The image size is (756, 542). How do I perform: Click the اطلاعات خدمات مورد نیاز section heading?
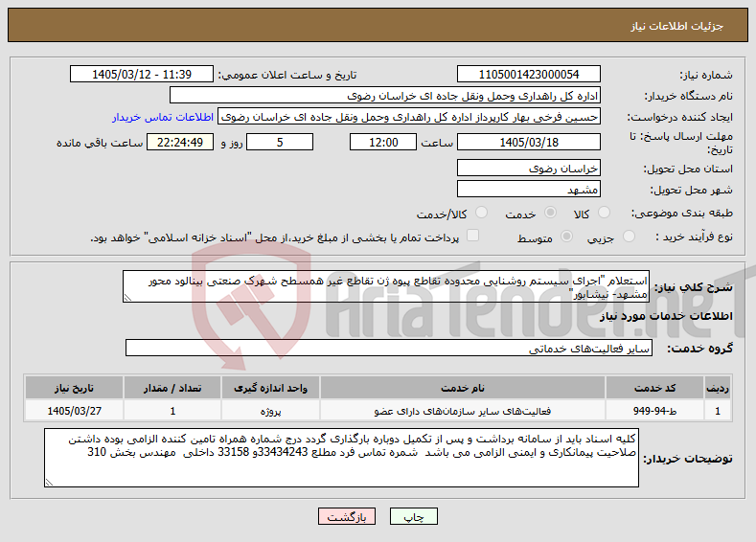point(666,316)
